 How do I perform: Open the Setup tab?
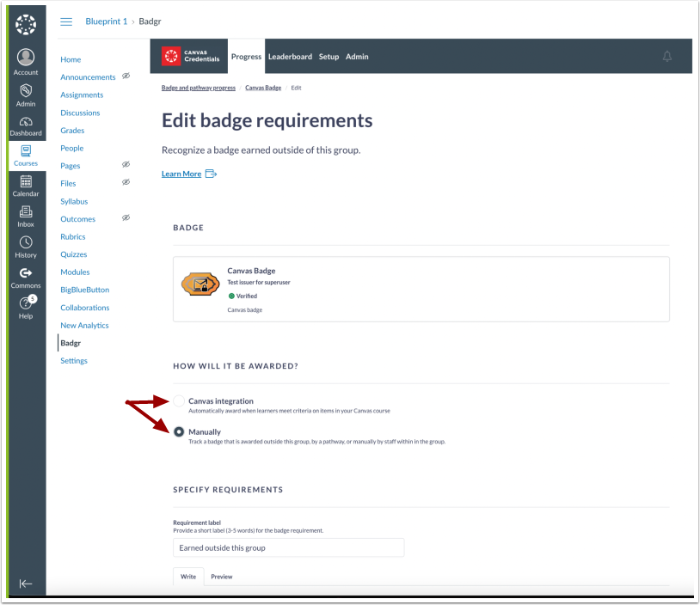coord(329,57)
